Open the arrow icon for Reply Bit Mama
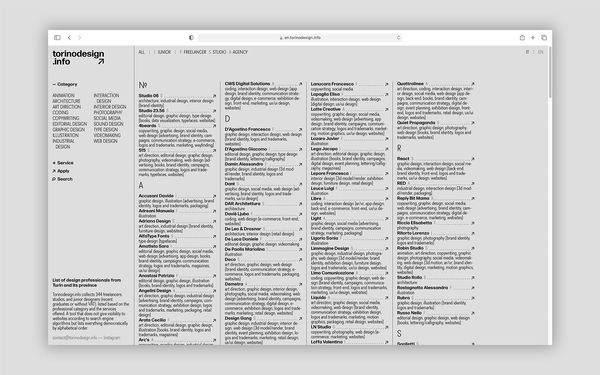Viewport: 600px width, 375px height. click(473, 198)
